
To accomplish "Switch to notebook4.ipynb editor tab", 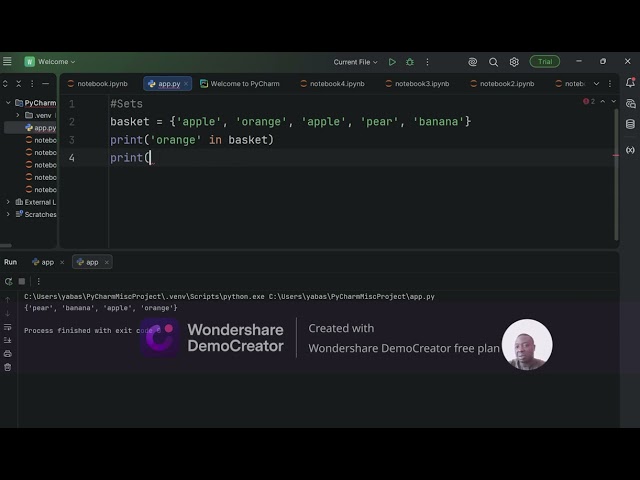I will tap(332, 84).
